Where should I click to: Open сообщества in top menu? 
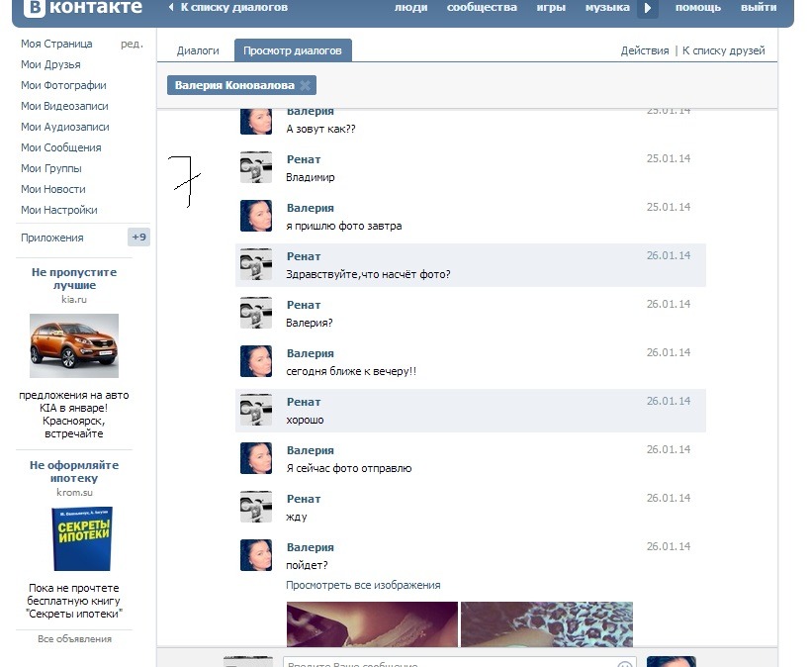click(x=482, y=8)
